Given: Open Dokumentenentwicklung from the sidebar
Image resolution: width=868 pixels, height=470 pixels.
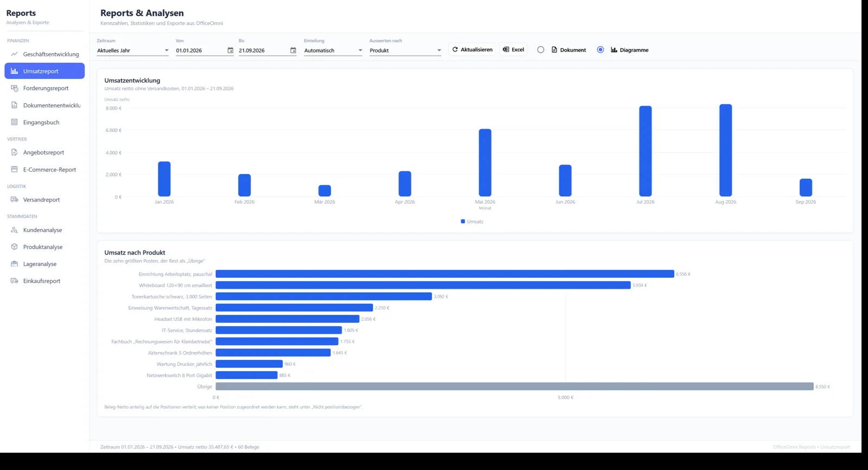Looking at the screenshot, I should (44, 105).
